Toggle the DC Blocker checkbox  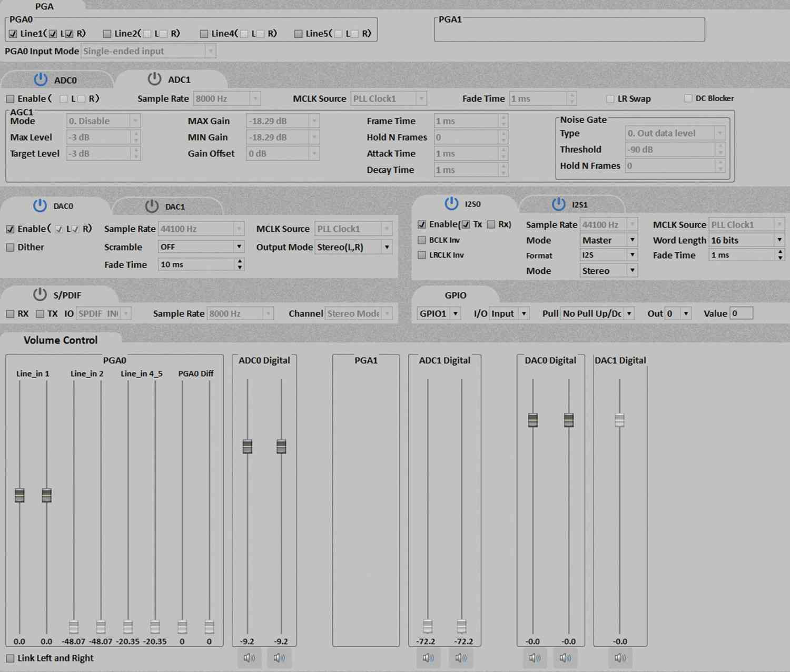click(x=688, y=98)
